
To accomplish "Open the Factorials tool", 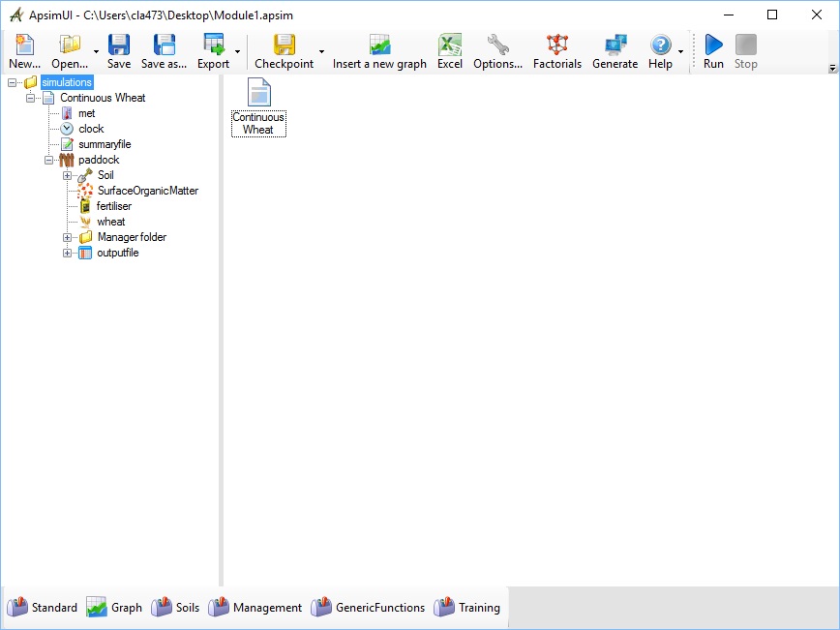I will pyautogui.click(x=557, y=45).
